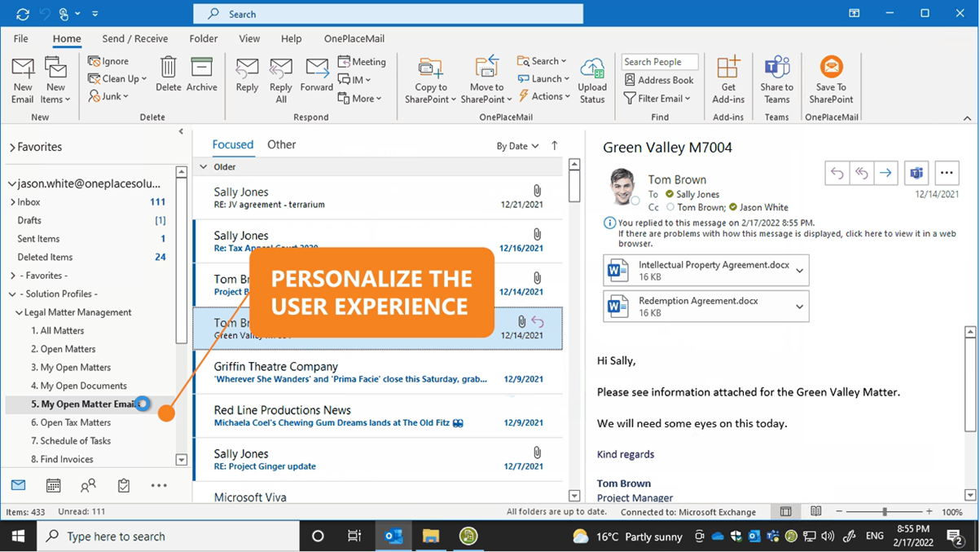
Task: Open dropdown for Intellectual Property Agreement.docx
Action: click(x=799, y=271)
